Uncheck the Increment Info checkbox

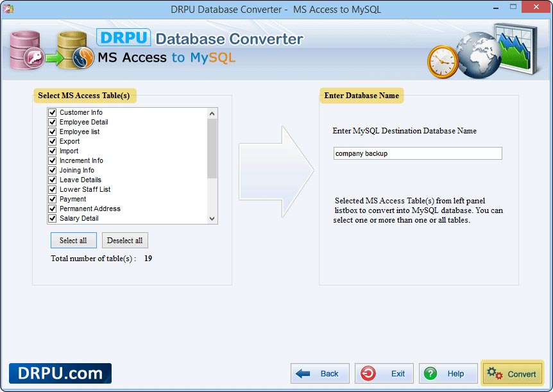point(53,160)
